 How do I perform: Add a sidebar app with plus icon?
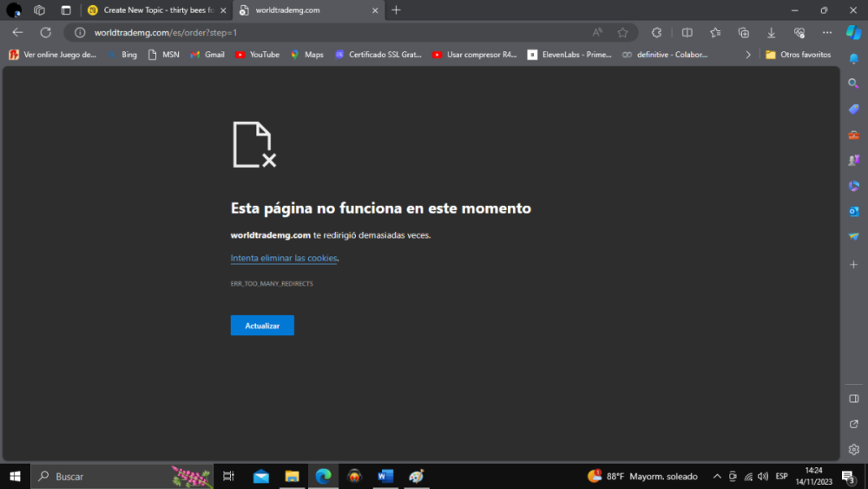(853, 265)
